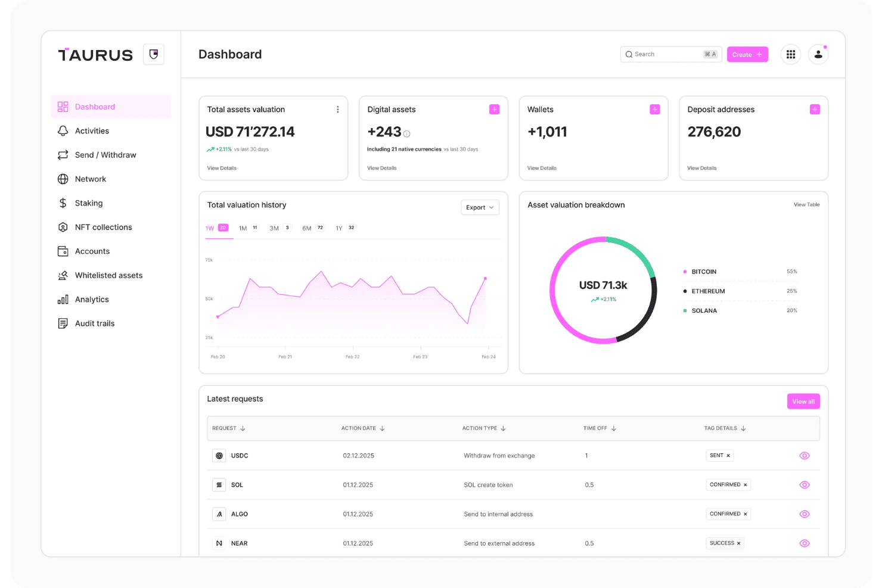Click the latest data point on the valuation chart
This screenshot has height=588, width=882.
[485, 278]
